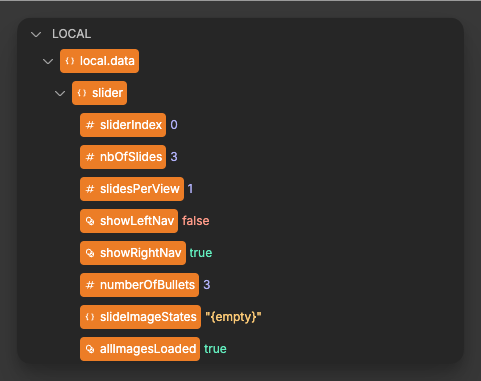Screen dimensions: 481x381
Task: Select the nbOfSlides variable tag
Action: point(123,157)
